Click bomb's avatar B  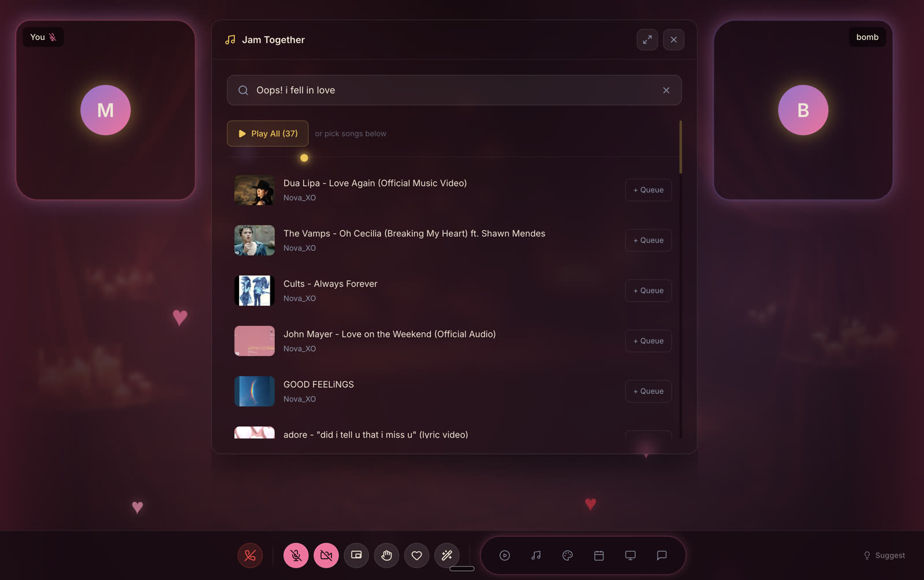tap(803, 110)
